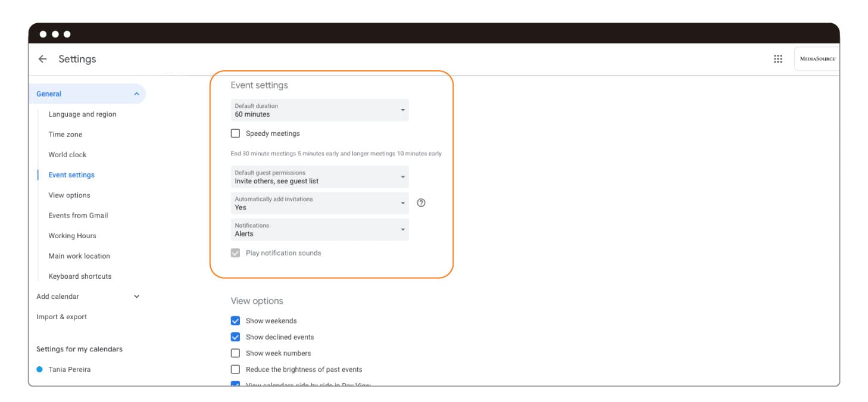Open the Default duration dropdown
868x402 pixels.
[x=320, y=110]
